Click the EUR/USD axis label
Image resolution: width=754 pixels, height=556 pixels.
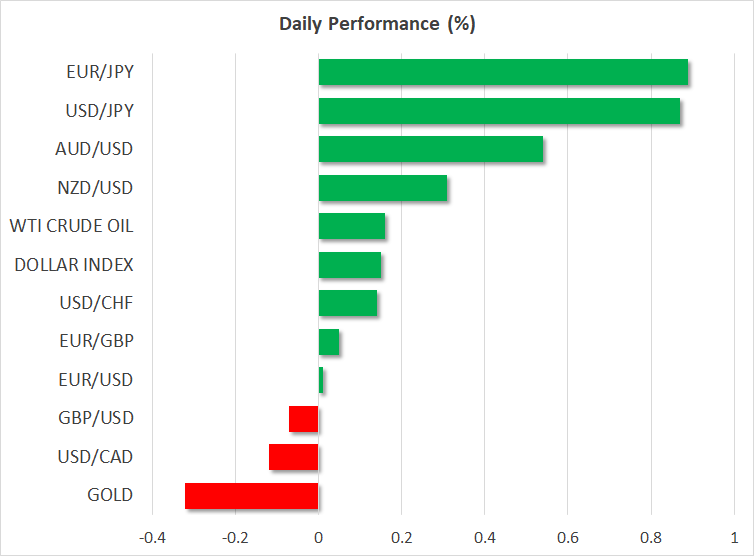[95, 380]
